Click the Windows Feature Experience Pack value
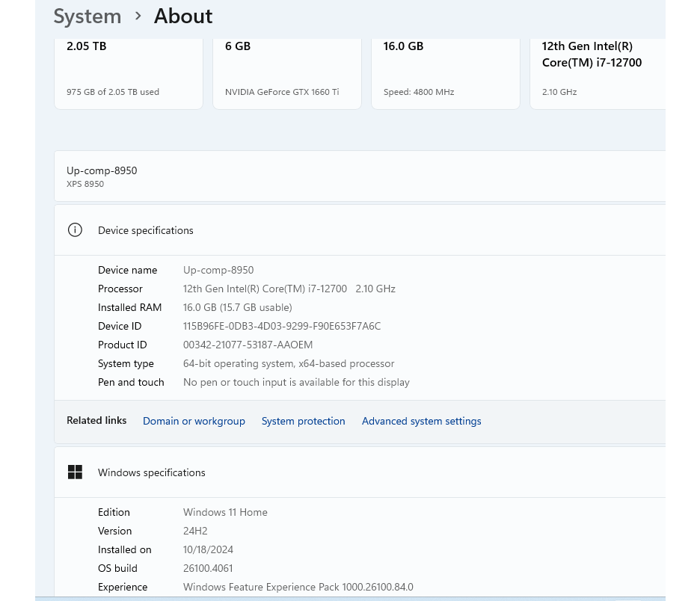The image size is (700, 601). click(x=298, y=587)
